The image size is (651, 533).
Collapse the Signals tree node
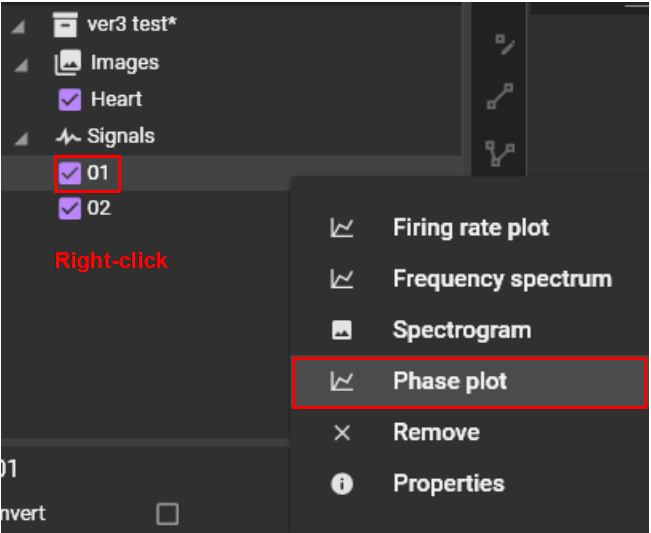point(19,137)
